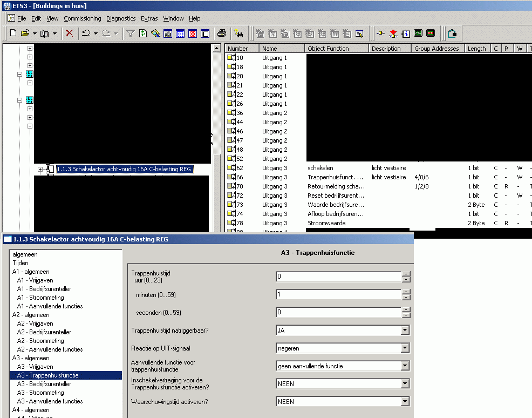Screen dimensions: 532x418
Task: Click the building view house icon
Action: (x=452, y=33)
